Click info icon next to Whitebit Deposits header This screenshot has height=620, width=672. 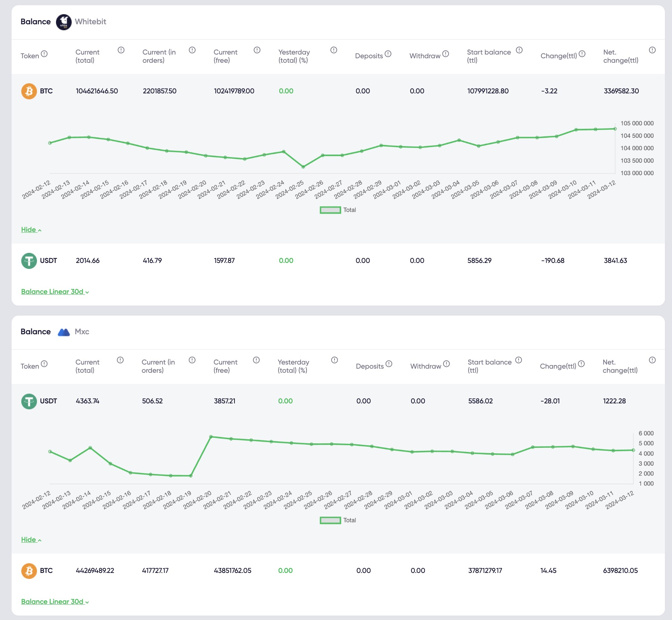(388, 54)
